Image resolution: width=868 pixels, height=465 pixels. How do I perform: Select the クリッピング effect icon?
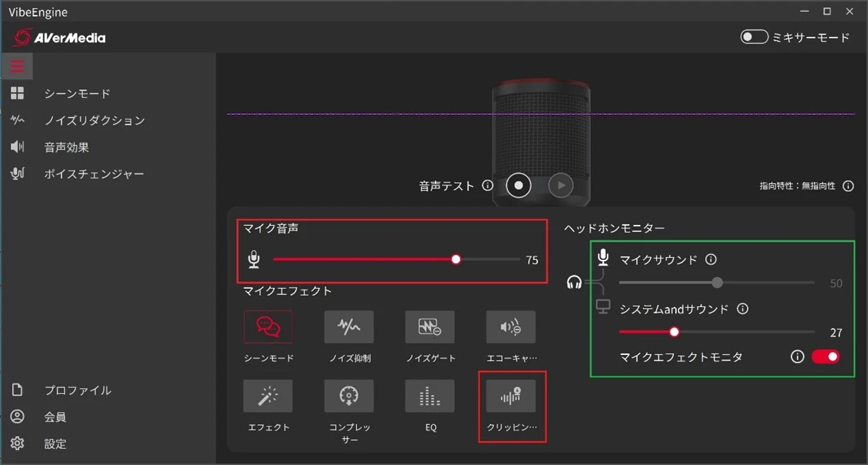click(x=510, y=396)
